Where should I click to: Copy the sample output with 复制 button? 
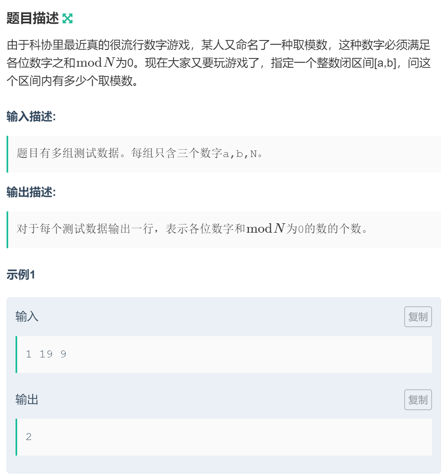(x=418, y=400)
